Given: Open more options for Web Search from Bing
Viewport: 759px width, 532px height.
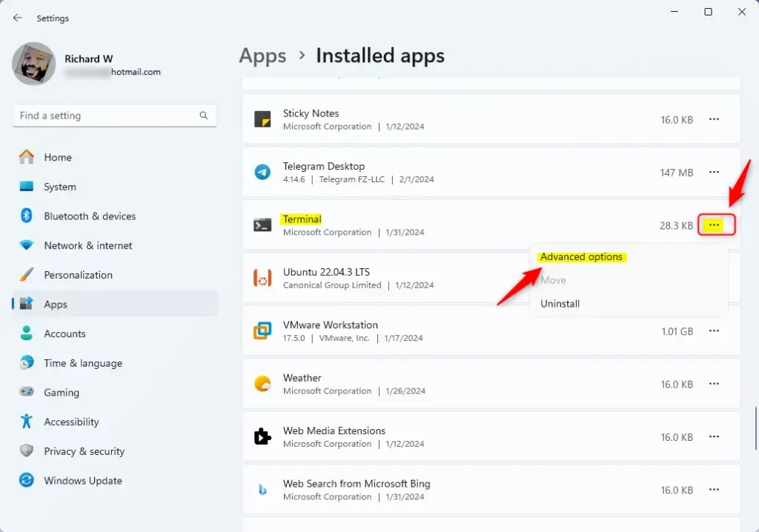Looking at the screenshot, I should point(714,490).
